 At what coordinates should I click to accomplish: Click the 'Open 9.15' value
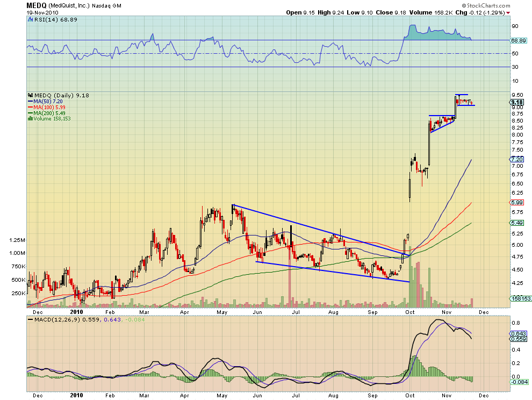tap(300, 12)
